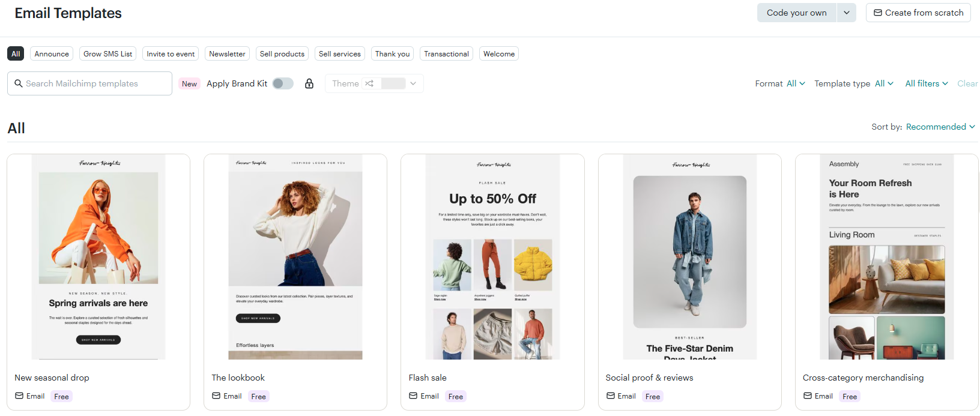Click Cross-category merchandising title text

coord(863,378)
